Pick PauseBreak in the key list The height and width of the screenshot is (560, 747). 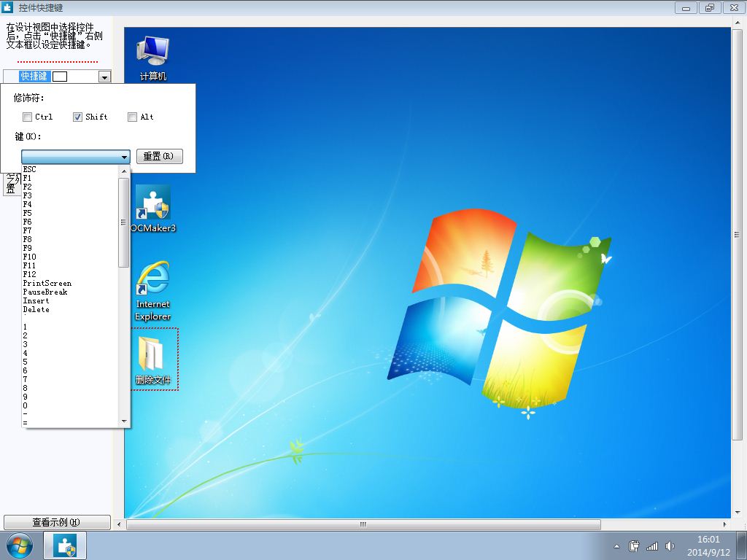point(69,292)
